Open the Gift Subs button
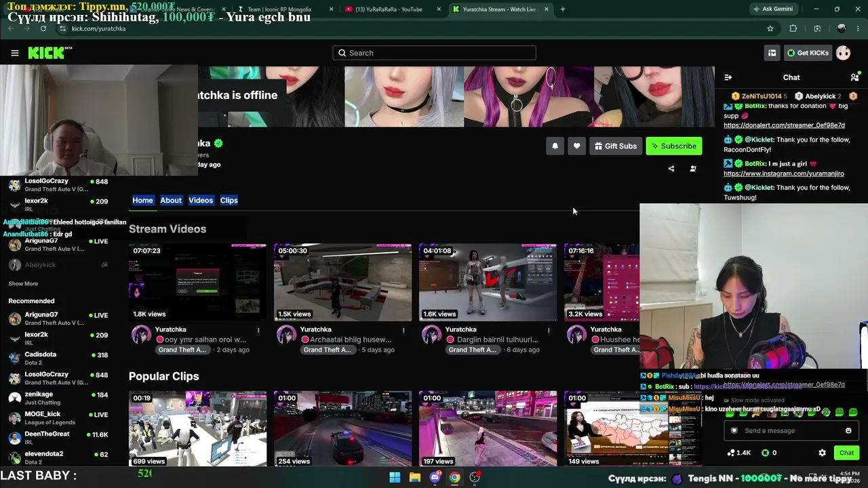 616,146
